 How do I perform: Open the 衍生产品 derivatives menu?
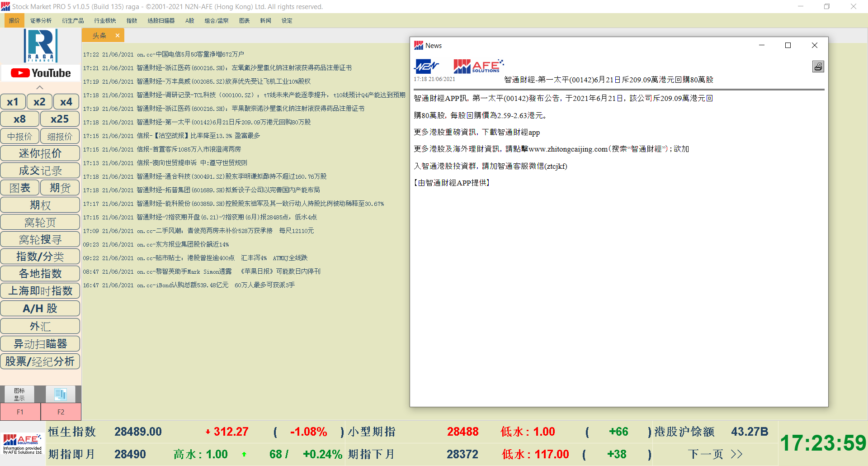73,21
